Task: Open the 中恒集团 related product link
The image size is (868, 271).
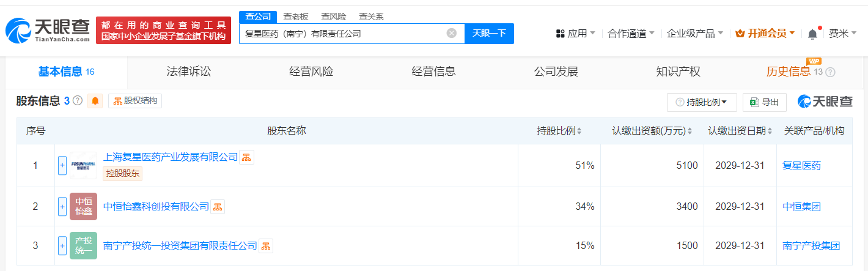Action: (x=801, y=207)
